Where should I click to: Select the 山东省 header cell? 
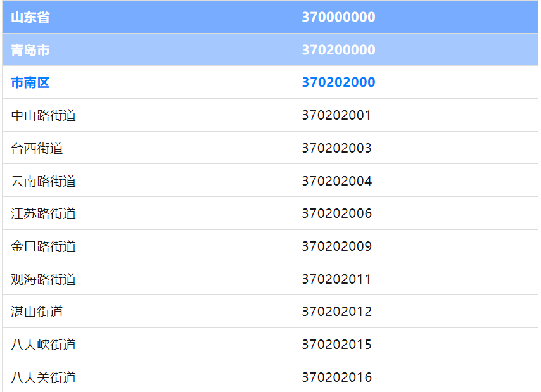[30, 17]
